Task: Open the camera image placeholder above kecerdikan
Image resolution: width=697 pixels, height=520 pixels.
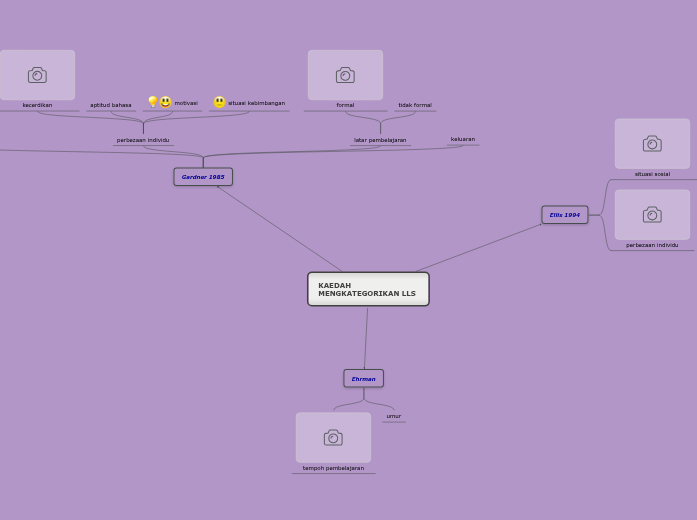Action: point(37,75)
